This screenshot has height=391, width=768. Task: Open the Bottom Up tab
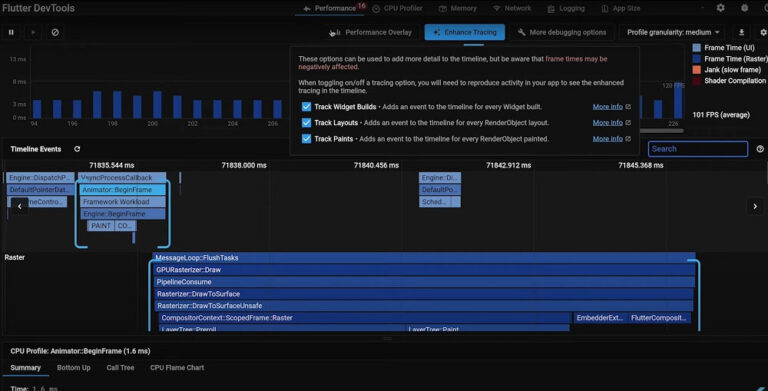[x=73, y=367]
